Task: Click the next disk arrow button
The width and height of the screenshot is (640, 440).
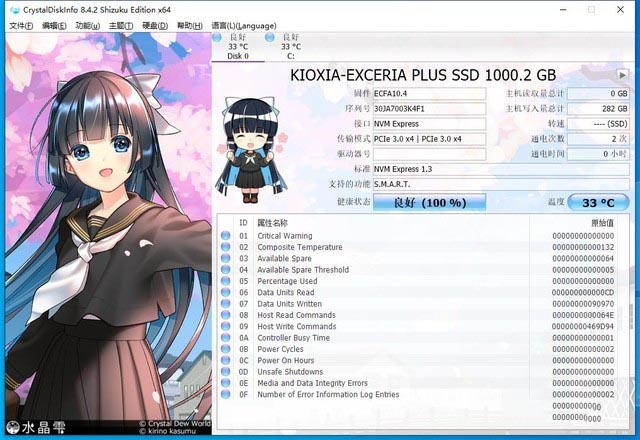Action: [622, 75]
